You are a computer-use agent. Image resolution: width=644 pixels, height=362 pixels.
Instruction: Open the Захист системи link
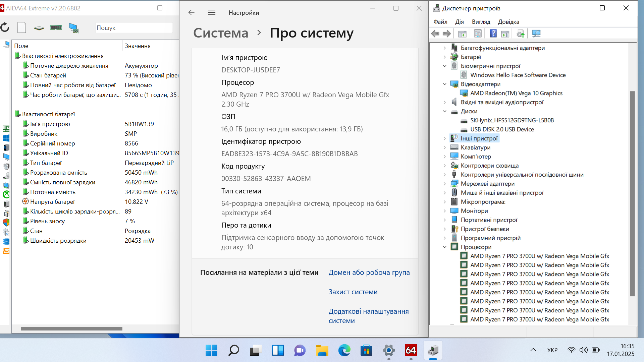353,292
